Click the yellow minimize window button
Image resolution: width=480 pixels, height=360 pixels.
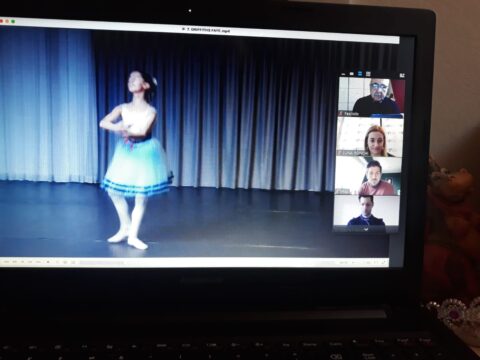coord(7,21)
